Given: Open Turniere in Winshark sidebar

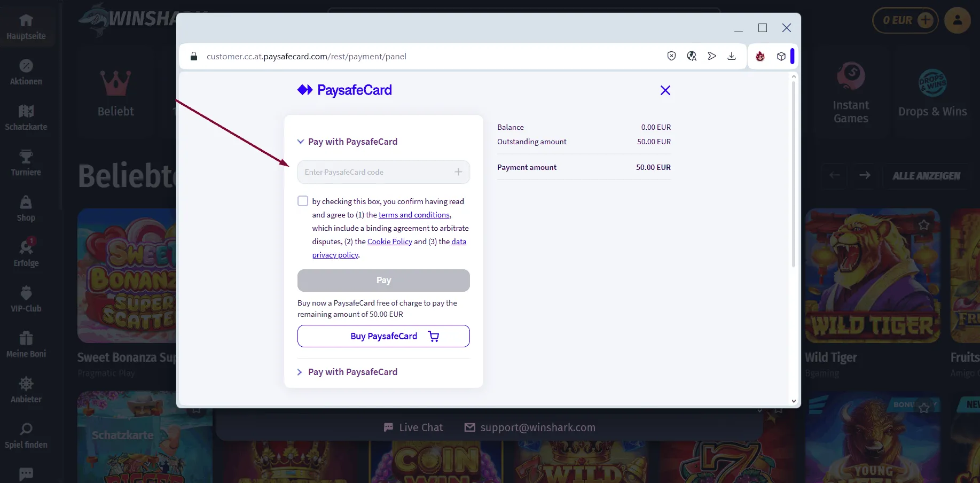Looking at the screenshot, I should tap(26, 163).
